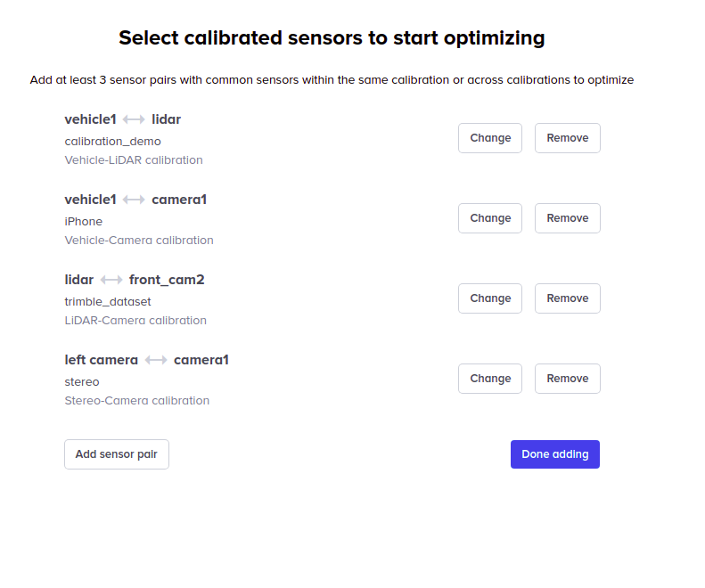Change the iPhone vehicle-camera pair
Image resolution: width=705 pixels, height=588 pixels.
tap(490, 218)
